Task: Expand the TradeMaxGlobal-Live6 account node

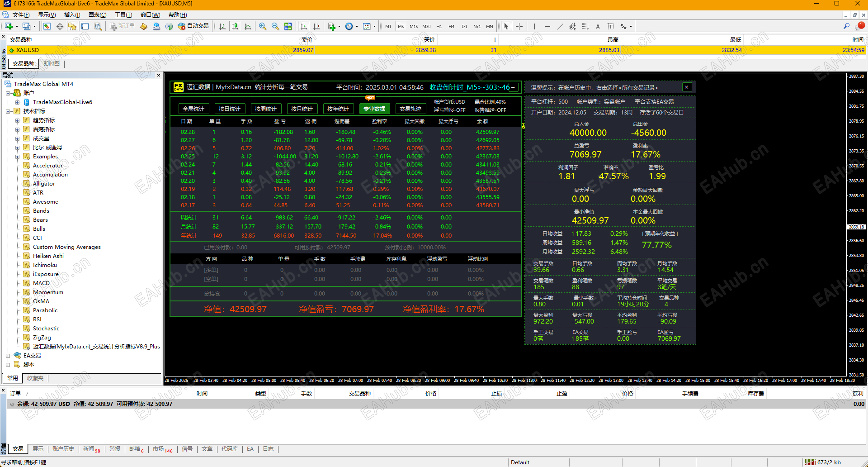Action: pyautogui.click(x=17, y=102)
